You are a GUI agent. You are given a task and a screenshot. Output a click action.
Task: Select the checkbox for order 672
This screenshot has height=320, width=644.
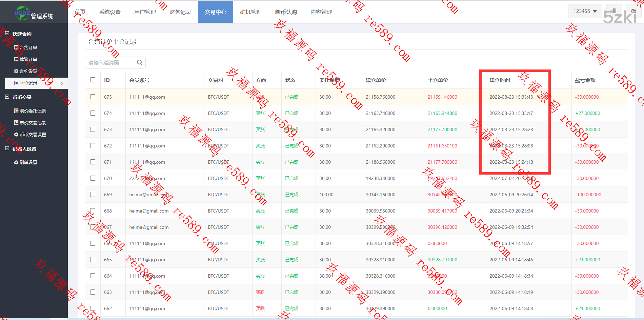pos(93,146)
